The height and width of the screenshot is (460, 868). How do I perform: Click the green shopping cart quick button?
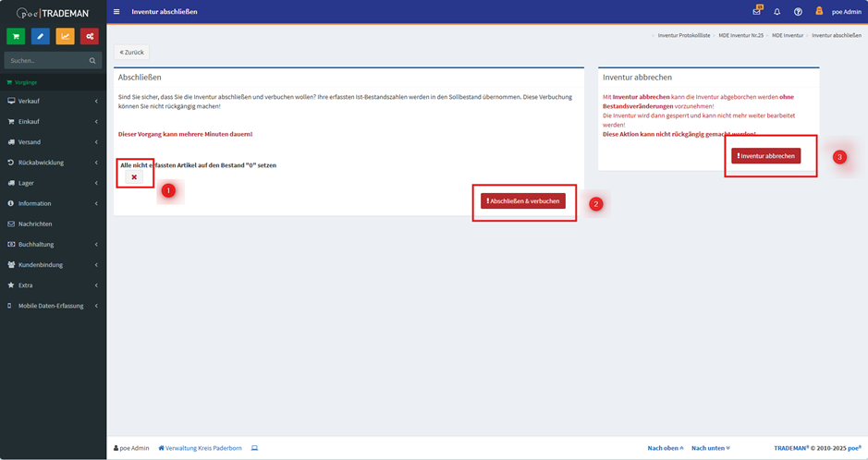pyautogui.click(x=16, y=37)
